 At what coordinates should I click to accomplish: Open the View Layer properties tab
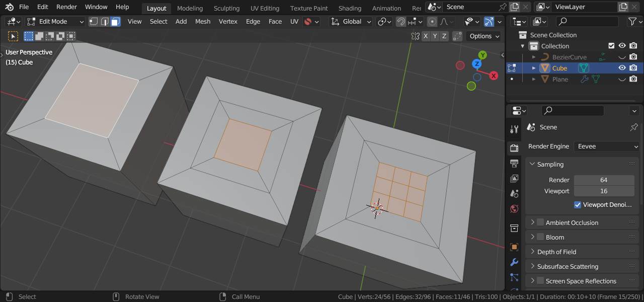[514, 179]
